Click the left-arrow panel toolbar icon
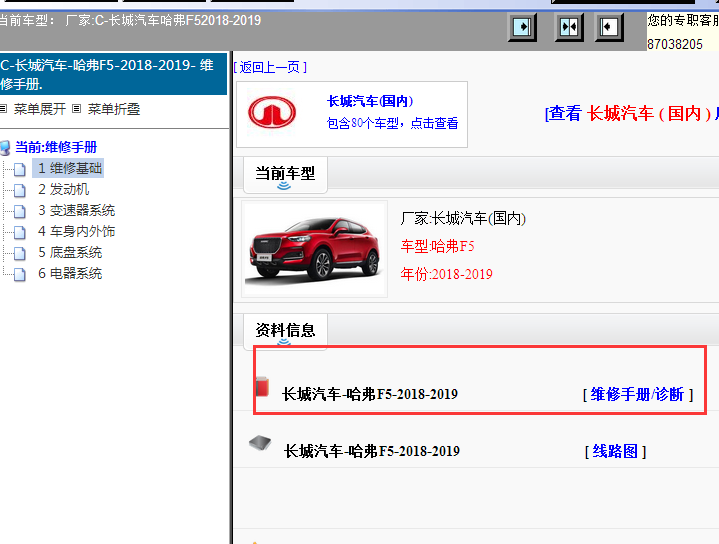The height and width of the screenshot is (544, 719). (x=609, y=27)
